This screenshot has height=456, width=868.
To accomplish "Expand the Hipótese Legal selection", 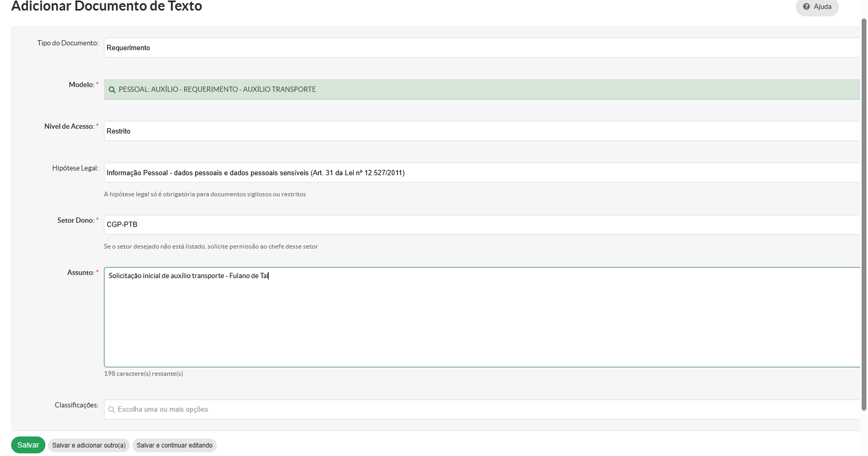I will coord(481,173).
